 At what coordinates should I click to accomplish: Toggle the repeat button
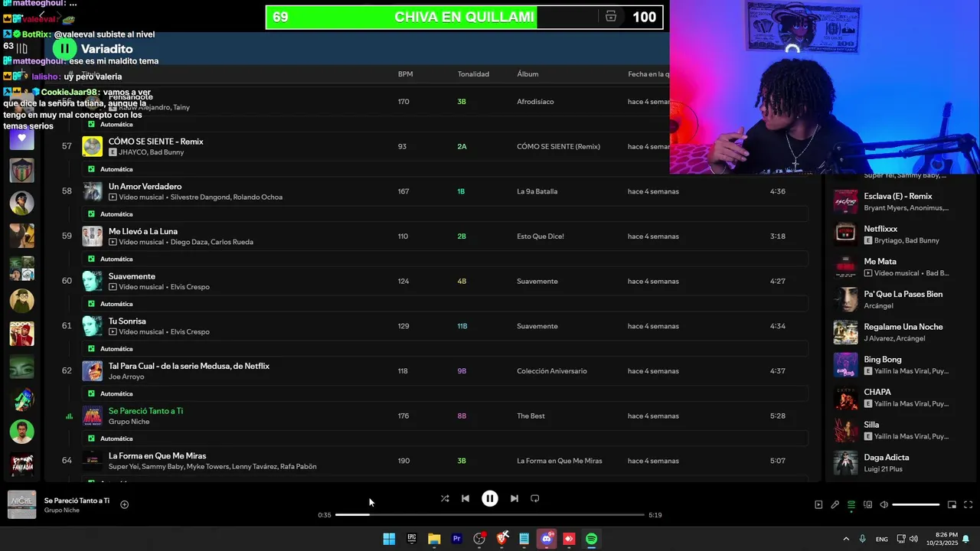pyautogui.click(x=535, y=498)
